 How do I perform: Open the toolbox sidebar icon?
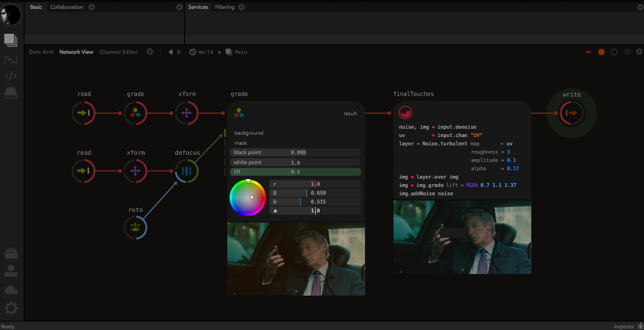point(11,253)
